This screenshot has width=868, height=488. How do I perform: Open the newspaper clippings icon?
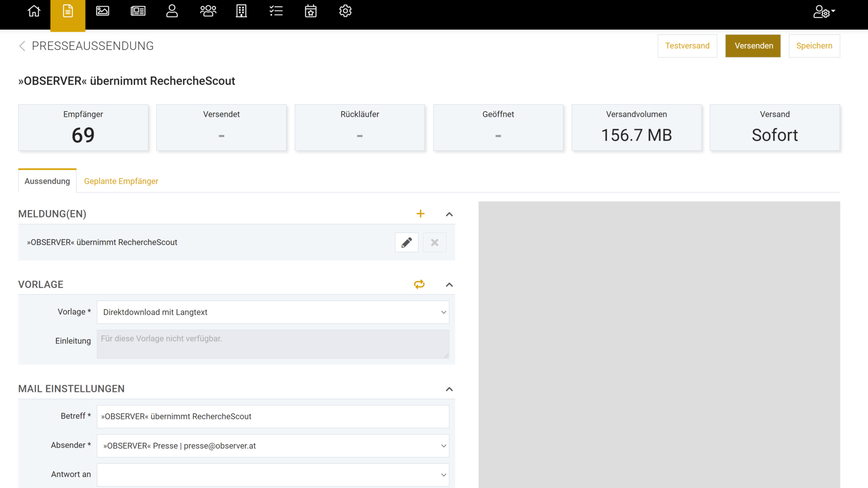(x=138, y=11)
